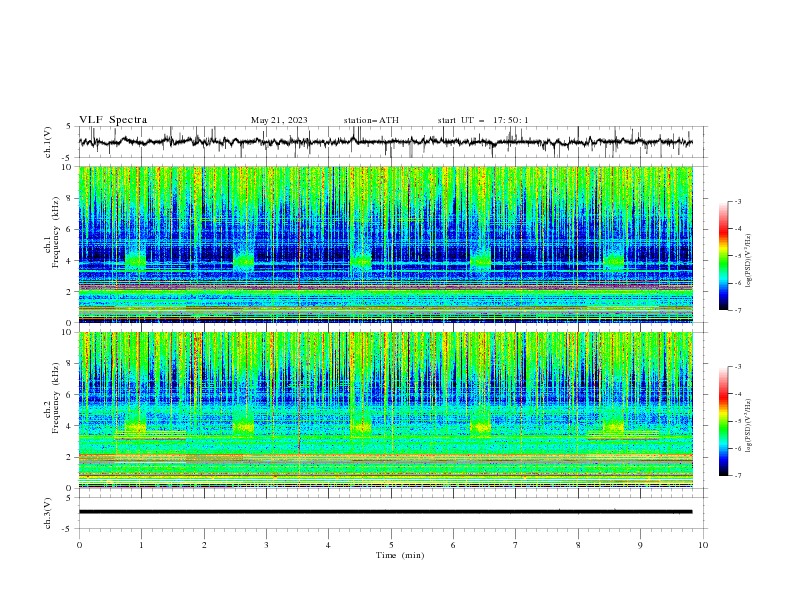Click the ch.1 green burst near minute 4.5
Image resolution: width=792 pixels, height=612 pixels.
361,261
